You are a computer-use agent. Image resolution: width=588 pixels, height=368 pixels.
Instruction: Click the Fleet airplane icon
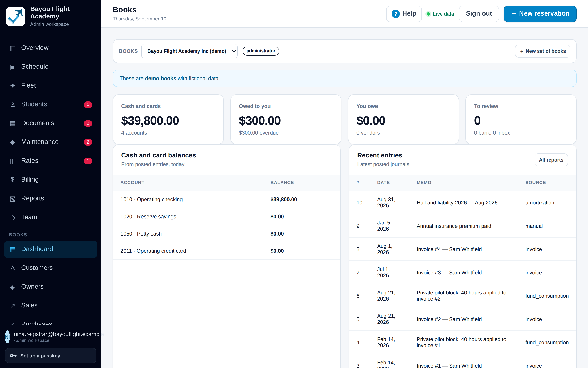click(13, 86)
